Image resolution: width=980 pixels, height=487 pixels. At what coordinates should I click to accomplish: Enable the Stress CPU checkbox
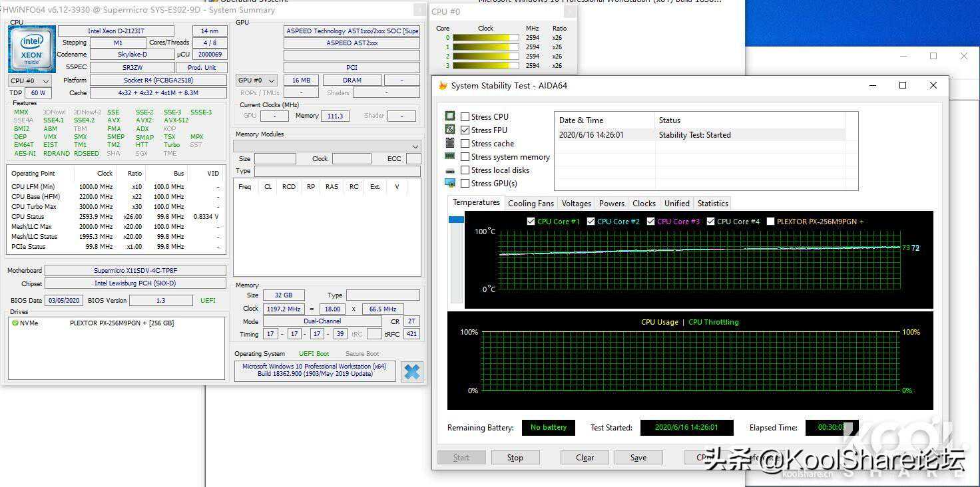[x=465, y=117]
